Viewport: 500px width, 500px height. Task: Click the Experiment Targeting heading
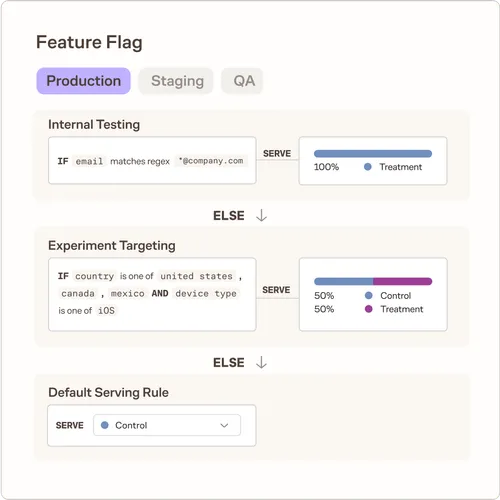(112, 246)
